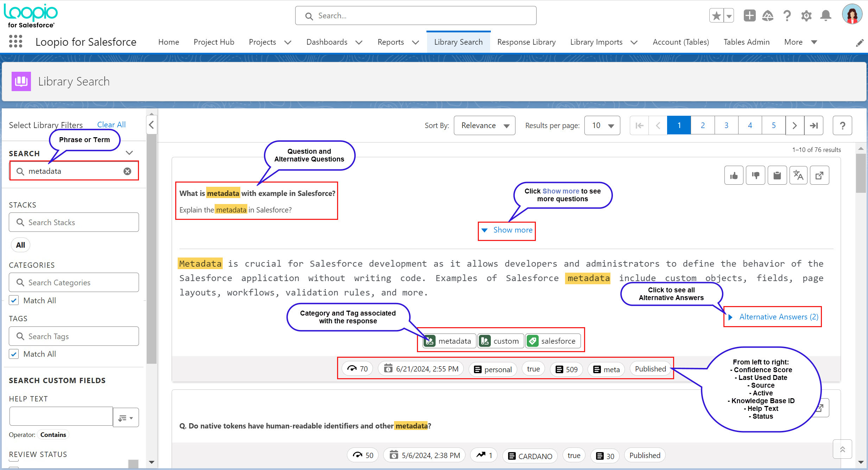Jump to last results page
The width and height of the screenshot is (868, 470).
coord(814,126)
